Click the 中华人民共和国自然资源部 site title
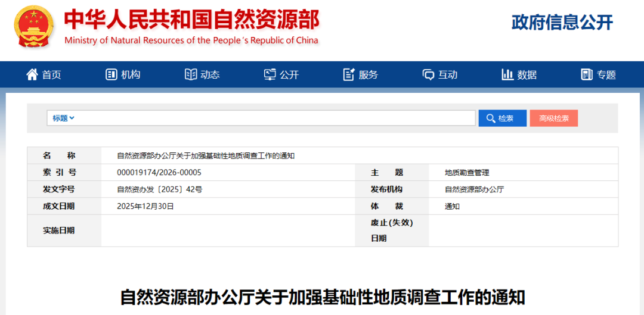644x315 pixels. [191, 20]
